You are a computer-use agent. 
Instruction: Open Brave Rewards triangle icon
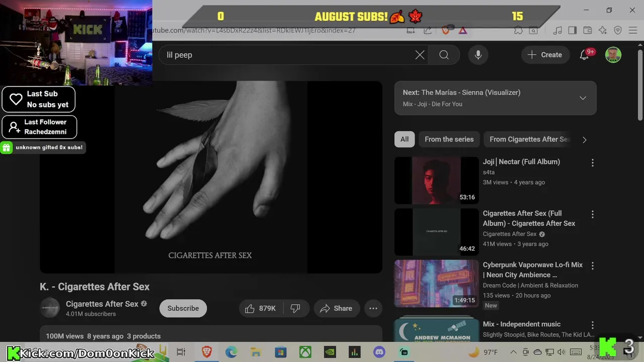click(463, 30)
